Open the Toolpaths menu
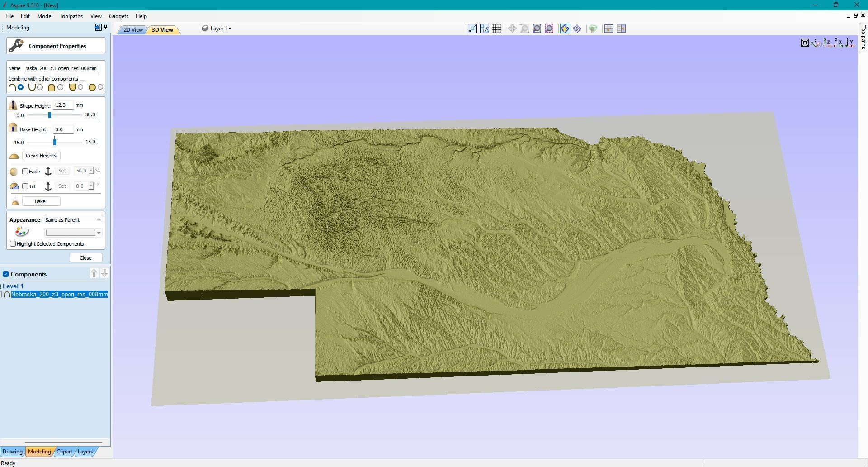The image size is (868, 467). point(71,16)
